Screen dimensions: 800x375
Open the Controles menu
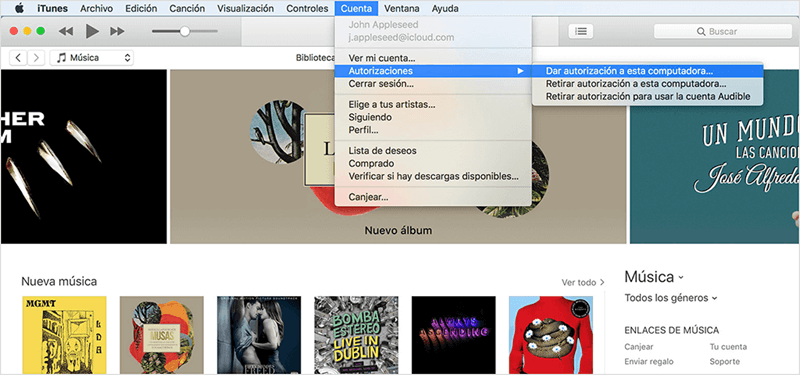click(x=307, y=8)
